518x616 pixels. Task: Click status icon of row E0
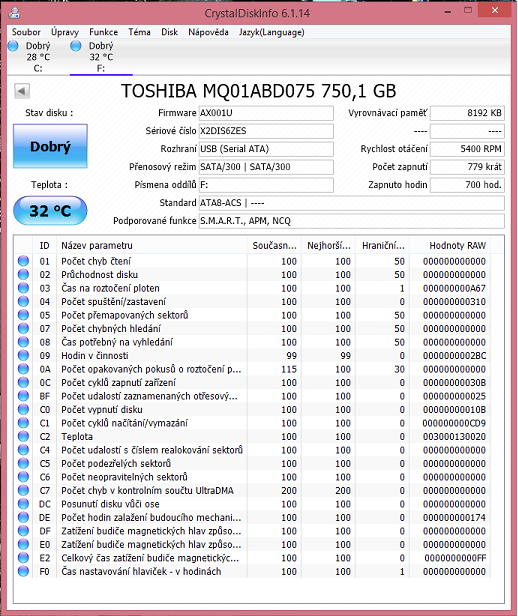pyautogui.click(x=24, y=544)
